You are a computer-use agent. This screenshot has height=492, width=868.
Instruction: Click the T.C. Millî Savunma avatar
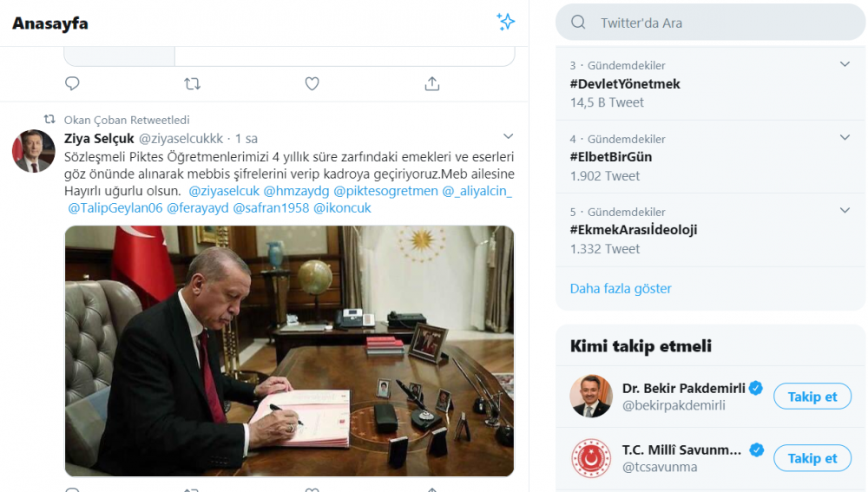(591, 458)
